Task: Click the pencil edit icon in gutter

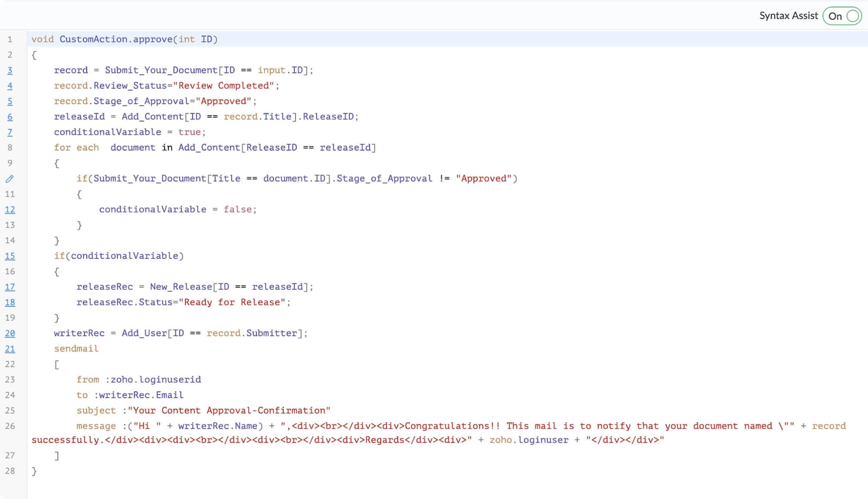Action: [10, 179]
